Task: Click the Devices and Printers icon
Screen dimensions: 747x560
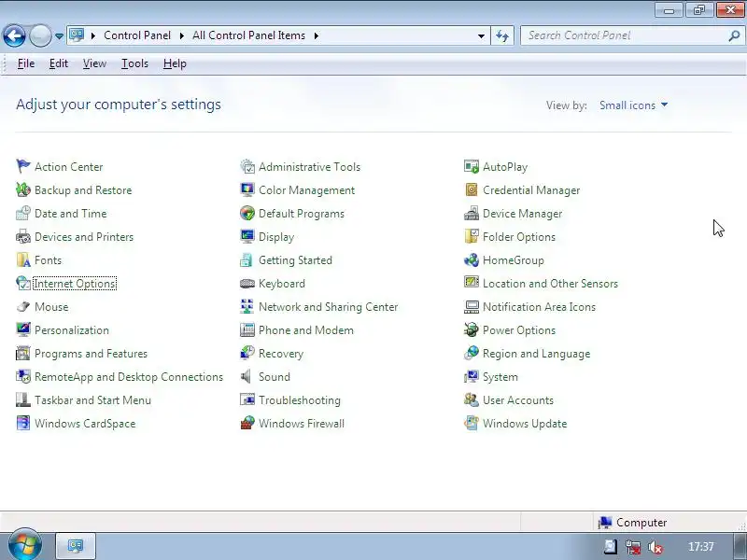Action: [22, 236]
